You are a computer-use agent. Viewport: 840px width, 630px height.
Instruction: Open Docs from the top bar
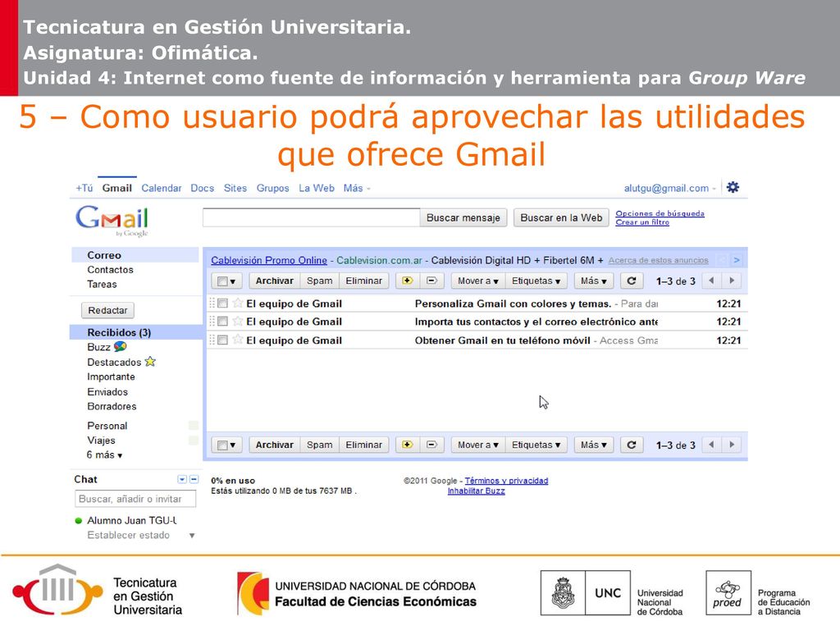click(202, 188)
